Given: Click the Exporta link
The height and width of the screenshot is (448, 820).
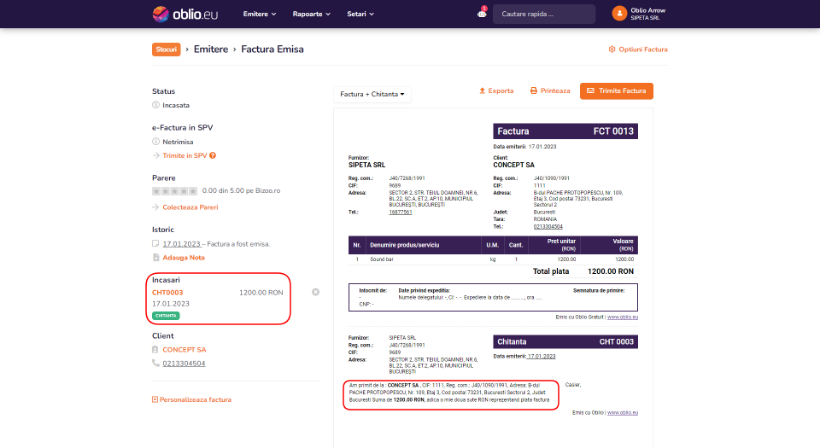Looking at the screenshot, I should (500, 90).
